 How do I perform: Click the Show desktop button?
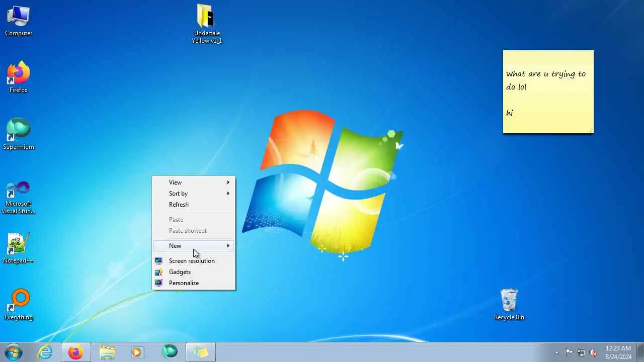[x=640, y=352]
